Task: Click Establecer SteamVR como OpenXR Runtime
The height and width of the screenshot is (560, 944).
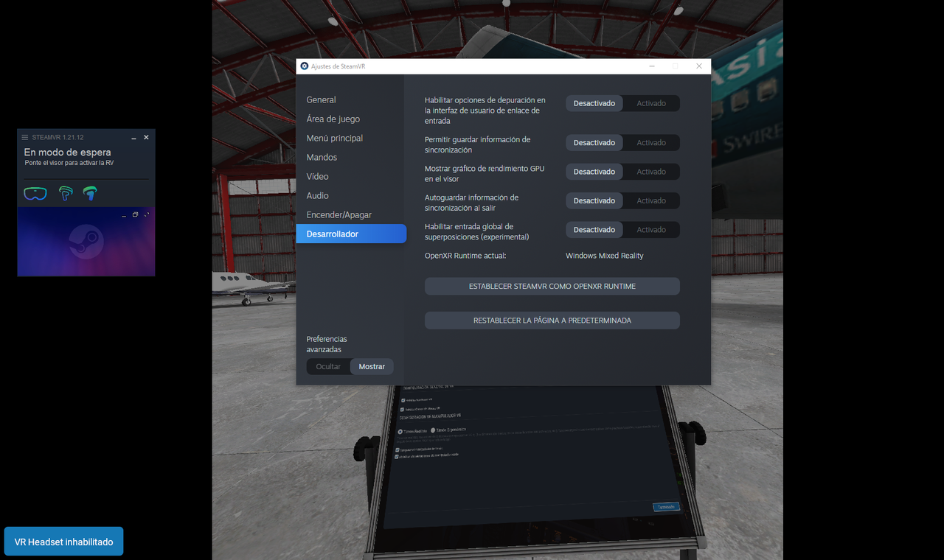Action: click(552, 286)
